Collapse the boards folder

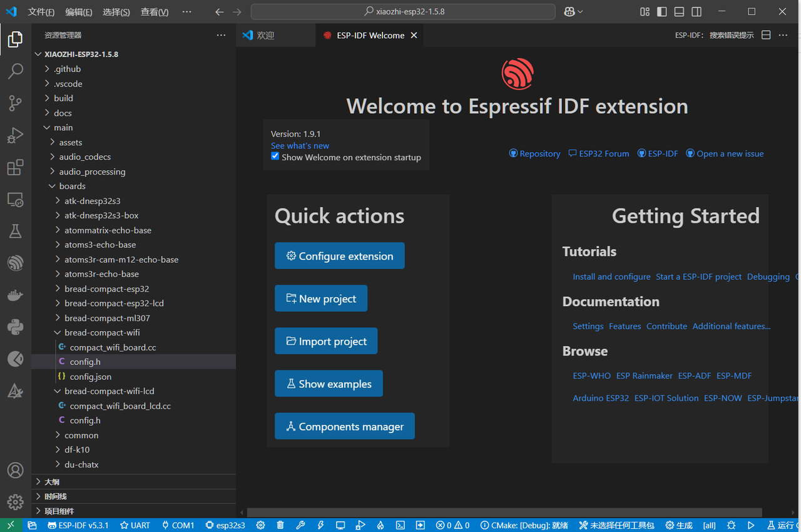click(73, 186)
